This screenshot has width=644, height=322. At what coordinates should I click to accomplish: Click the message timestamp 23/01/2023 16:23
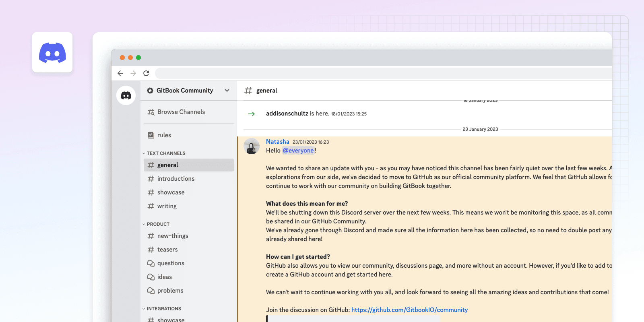click(x=311, y=142)
